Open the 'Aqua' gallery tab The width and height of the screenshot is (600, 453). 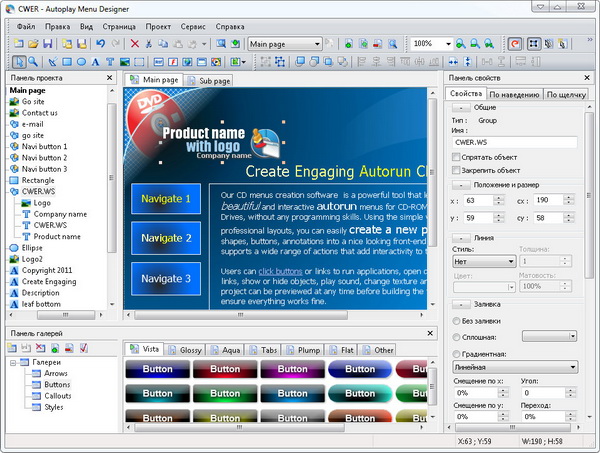[226, 350]
